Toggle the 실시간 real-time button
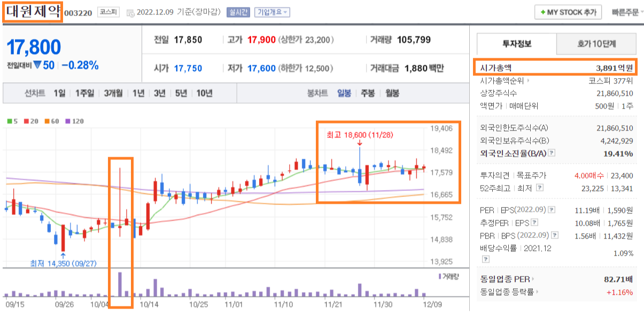 tap(238, 12)
